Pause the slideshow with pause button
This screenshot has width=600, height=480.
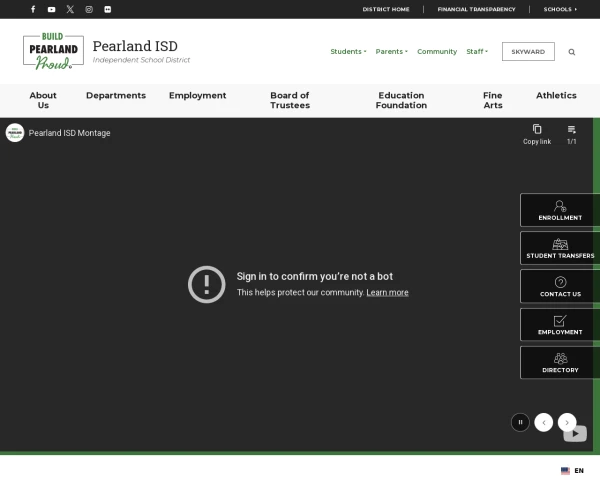pos(520,422)
